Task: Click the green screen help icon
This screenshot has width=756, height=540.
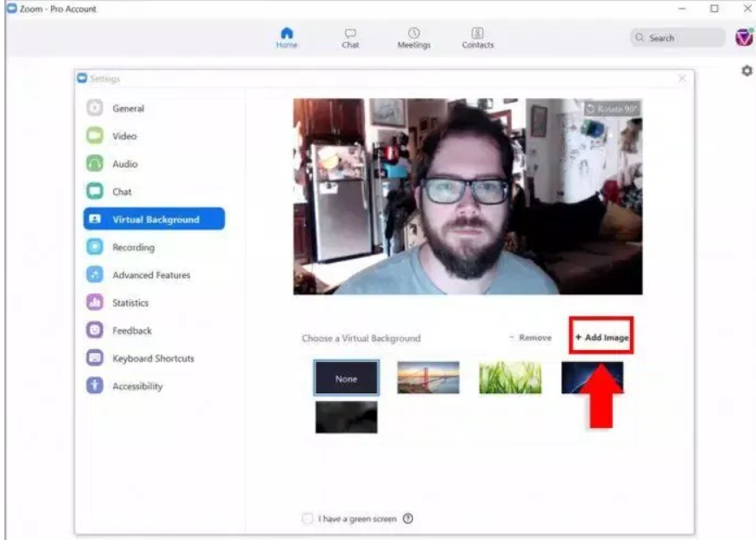Action: 408,519
